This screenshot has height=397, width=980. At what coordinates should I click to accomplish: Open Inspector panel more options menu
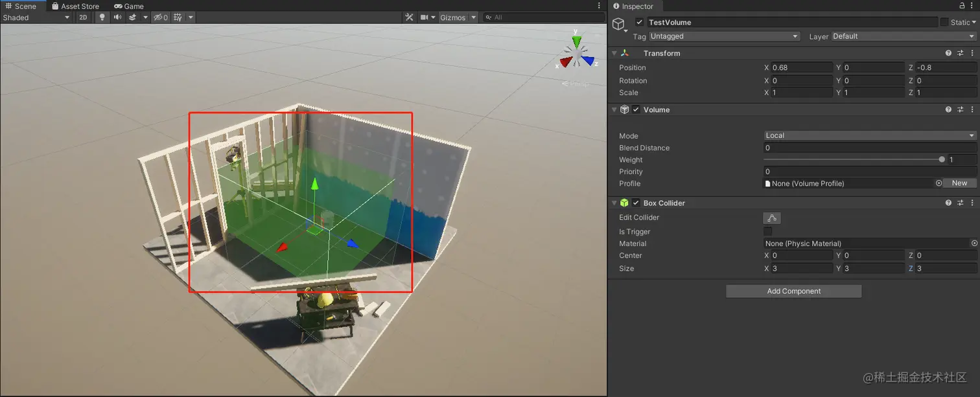pyautogui.click(x=972, y=6)
